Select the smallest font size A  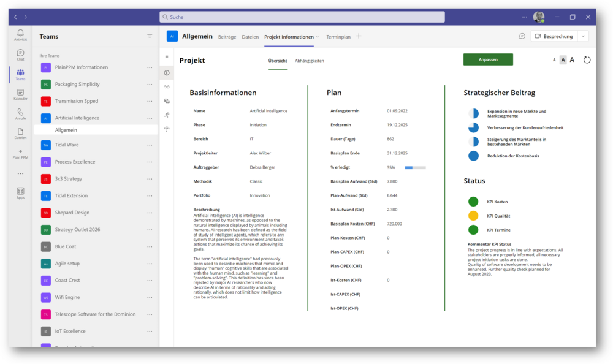(x=554, y=60)
